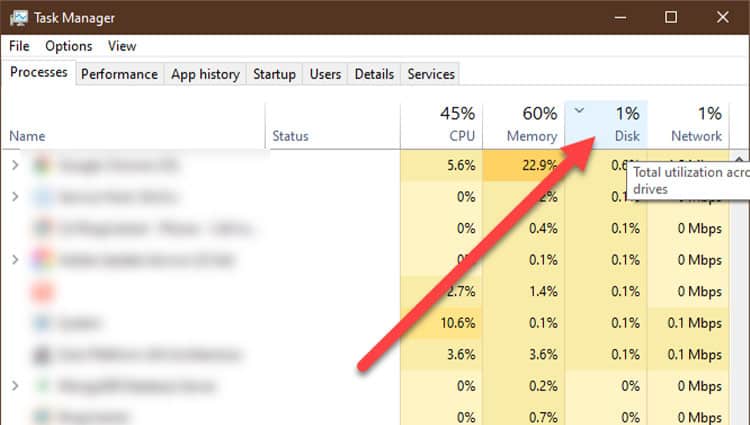Click the process icon in the 10.6% CPU row

(x=43, y=323)
